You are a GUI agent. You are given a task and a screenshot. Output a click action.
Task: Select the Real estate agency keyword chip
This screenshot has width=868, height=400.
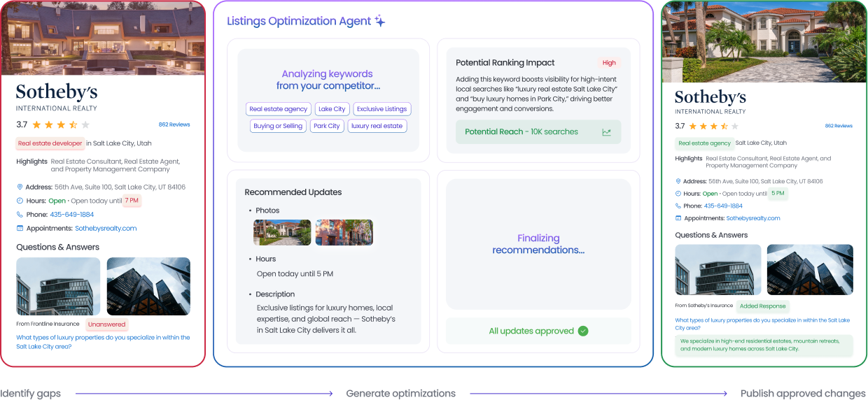click(x=279, y=109)
